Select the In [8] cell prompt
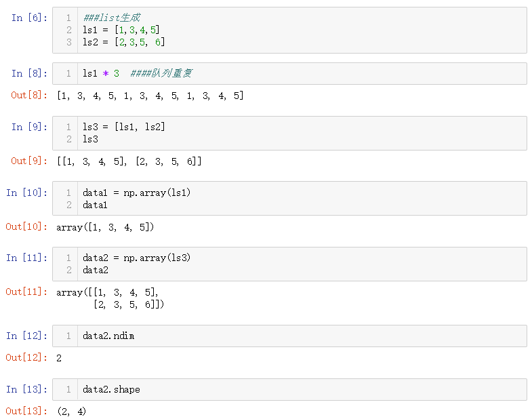 tap(29, 73)
